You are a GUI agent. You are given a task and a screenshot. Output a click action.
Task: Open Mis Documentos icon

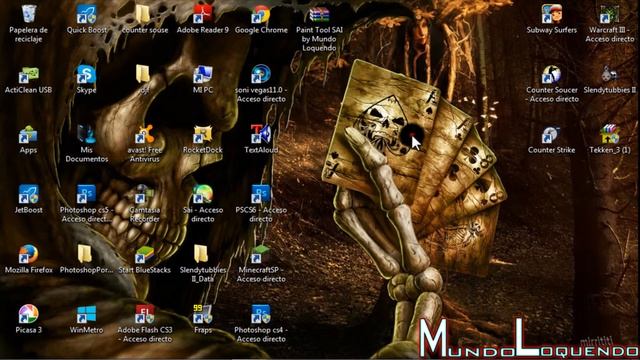(x=87, y=135)
